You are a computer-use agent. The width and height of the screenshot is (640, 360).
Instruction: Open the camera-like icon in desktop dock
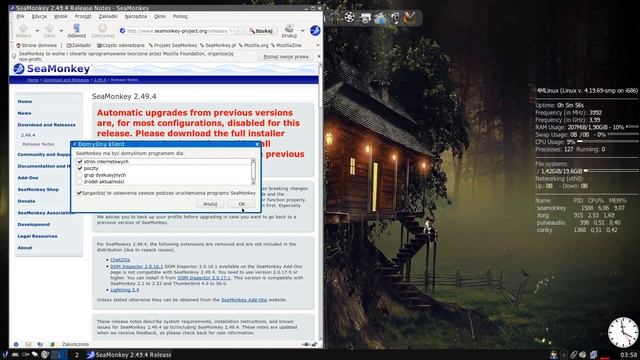(395, 18)
